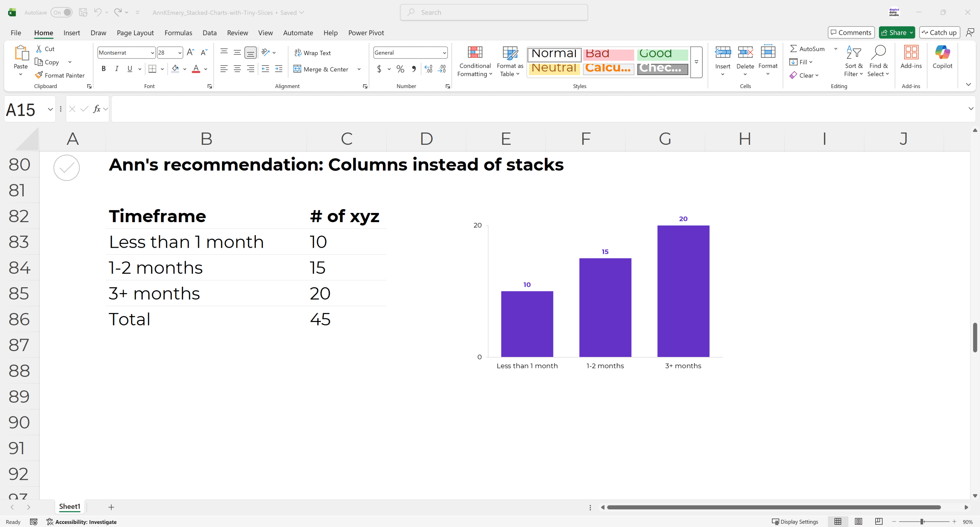
Task: Expand the cell styles gallery
Action: click(x=696, y=62)
